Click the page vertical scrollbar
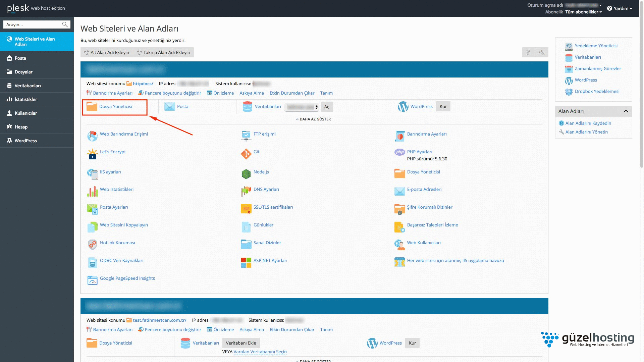Screen dimensions: 644x362 pyautogui.click(x=641, y=84)
